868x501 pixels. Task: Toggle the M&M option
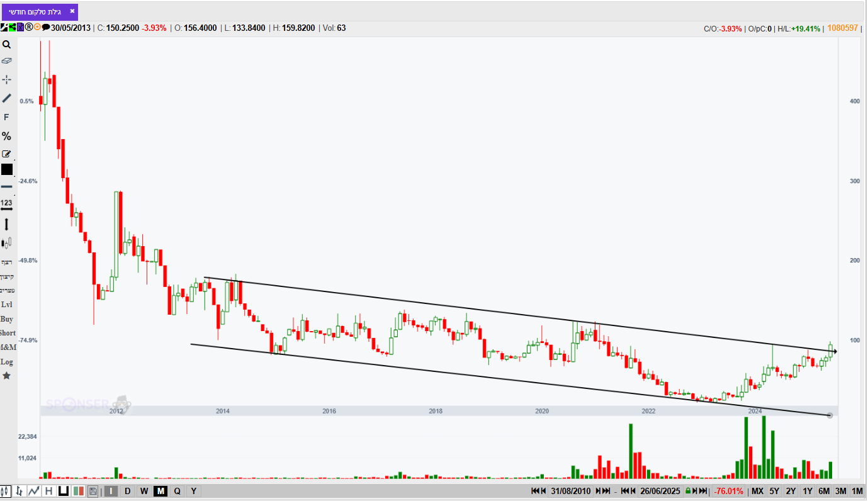[x=8, y=347]
